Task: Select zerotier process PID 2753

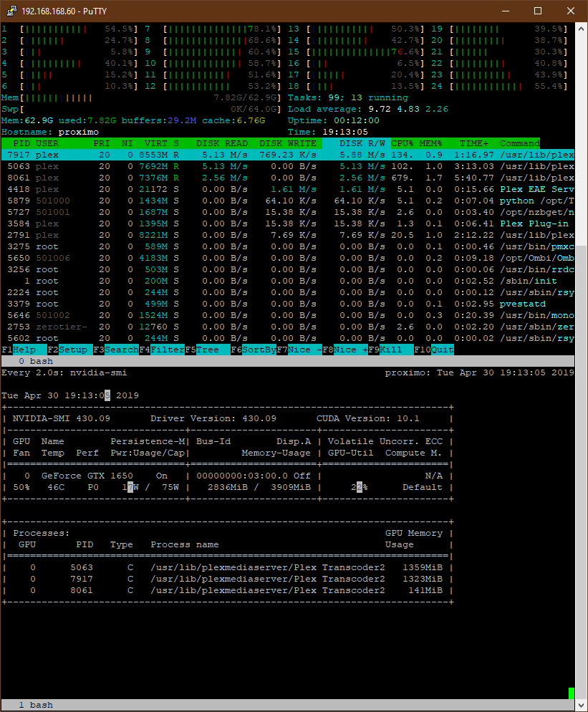Action: 288,327
